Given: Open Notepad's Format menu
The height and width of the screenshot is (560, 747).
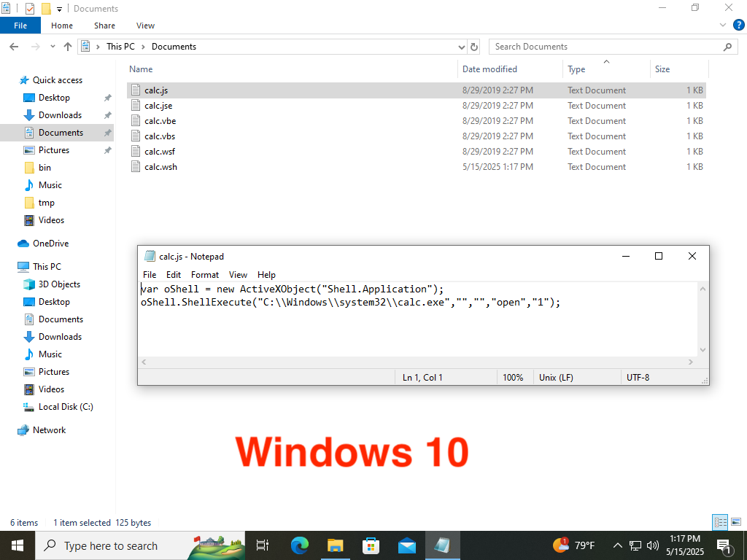Looking at the screenshot, I should point(205,275).
